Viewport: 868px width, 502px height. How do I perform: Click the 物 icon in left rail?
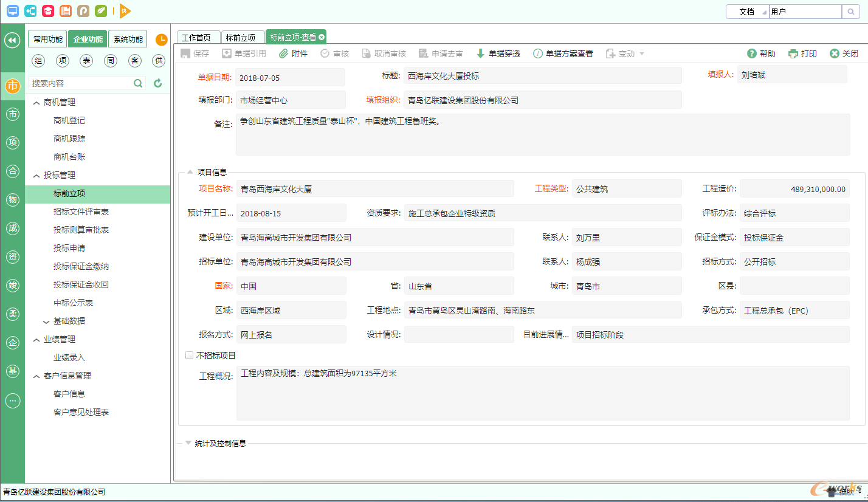click(12, 199)
